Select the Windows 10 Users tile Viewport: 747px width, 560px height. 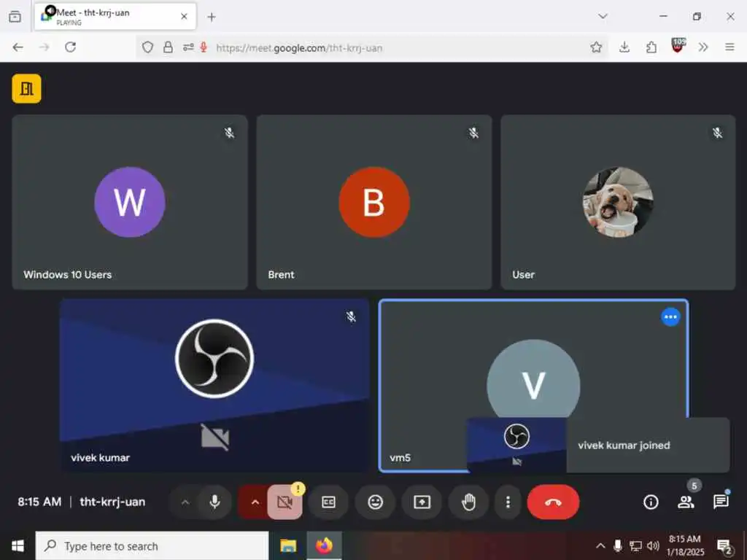[x=130, y=202]
